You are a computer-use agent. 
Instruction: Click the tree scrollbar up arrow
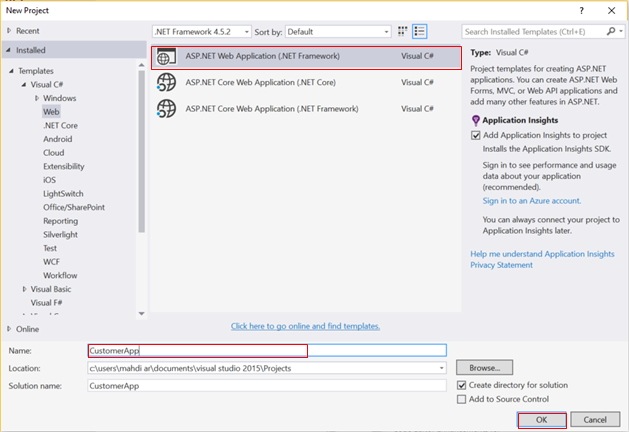(141, 65)
